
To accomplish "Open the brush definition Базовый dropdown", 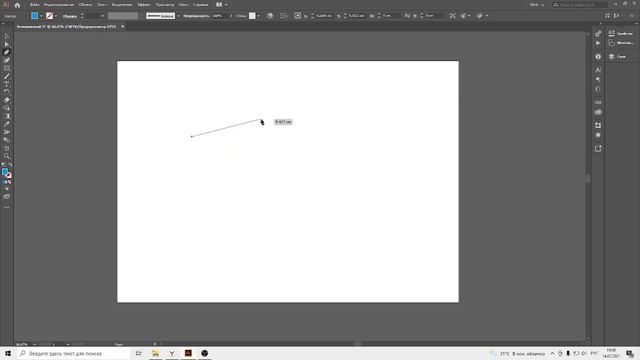I will coord(178,16).
